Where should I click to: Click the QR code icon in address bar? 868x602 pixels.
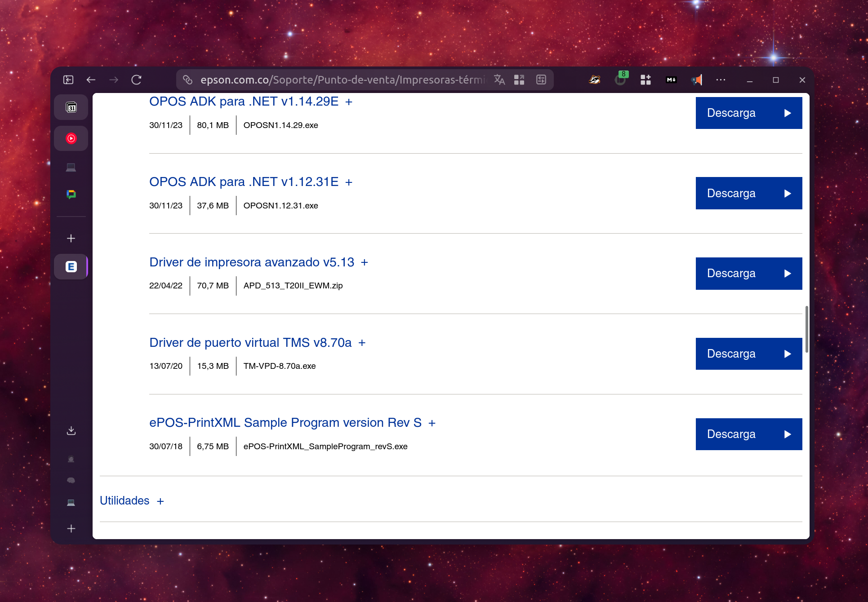tap(519, 80)
